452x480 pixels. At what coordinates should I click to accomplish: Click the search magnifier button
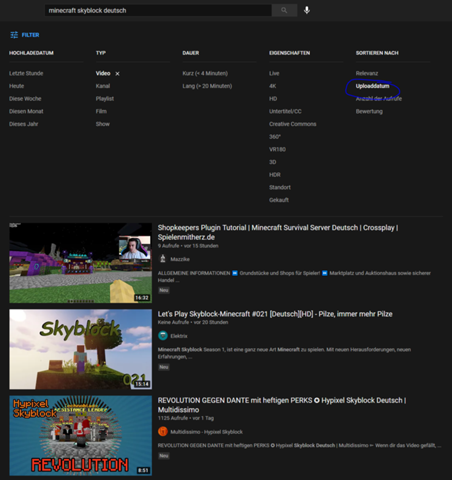point(284,10)
